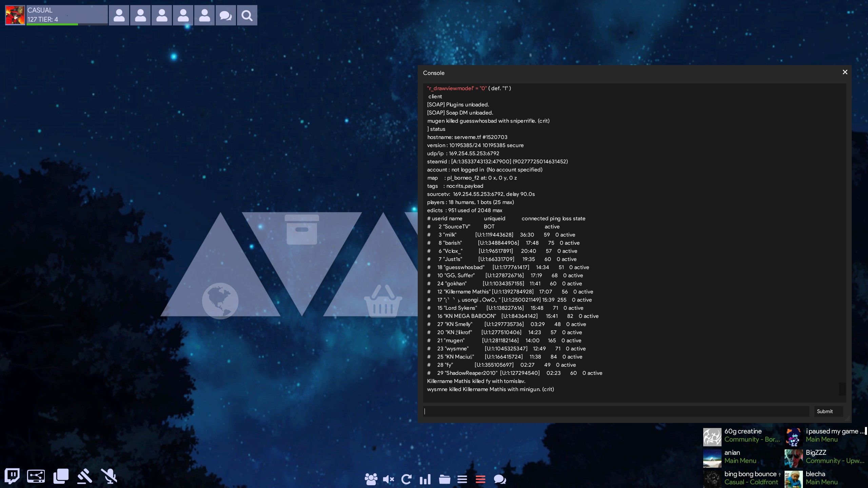Open the call vote gavel icon

tap(84, 476)
